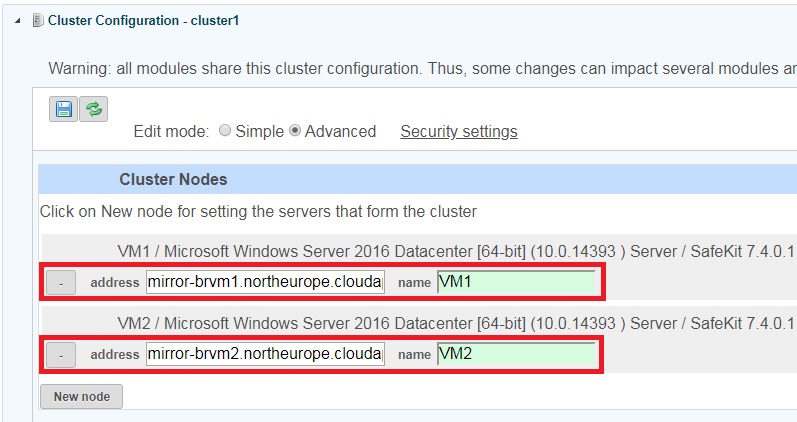Collapse the Cluster Configuration section triangle
Screen dimensions: 797x422
point(18,21)
